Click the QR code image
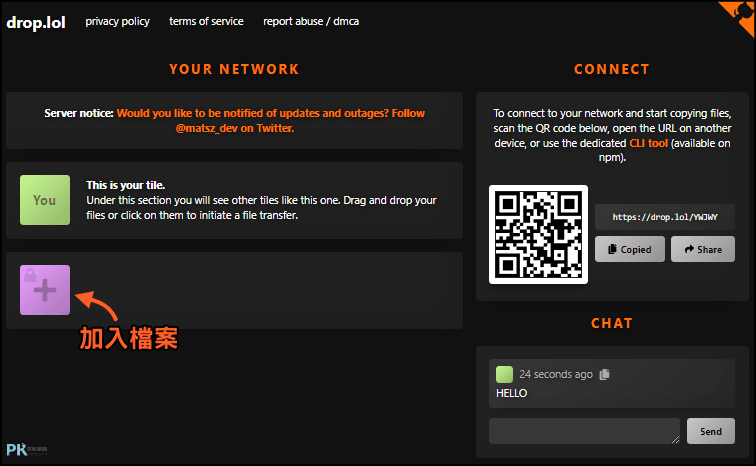756x466 pixels. click(538, 235)
